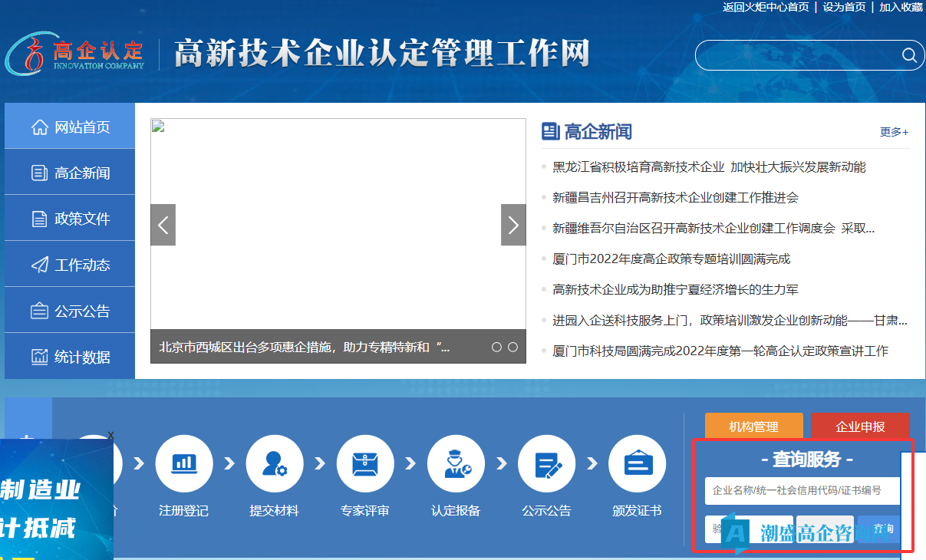The image size is (926, 560).
Task: Show next slide with right arrow
Action: [x=513, y=225]
